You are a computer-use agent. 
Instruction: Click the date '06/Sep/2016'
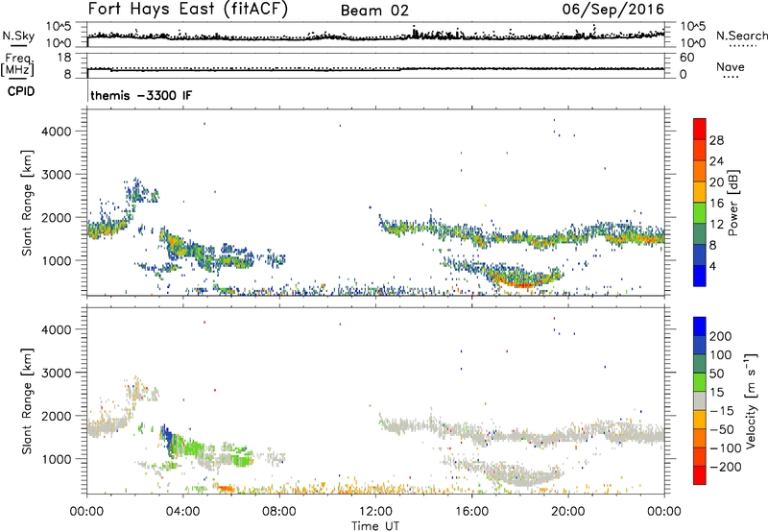tap(612, 9)
